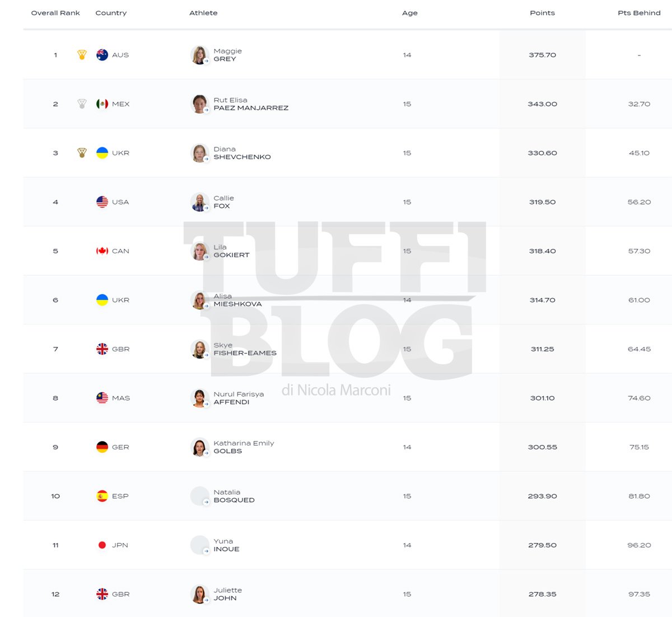Click the silver medal icon beside MEX
This screenshot has width=672, height=617.
coord(82,104)
